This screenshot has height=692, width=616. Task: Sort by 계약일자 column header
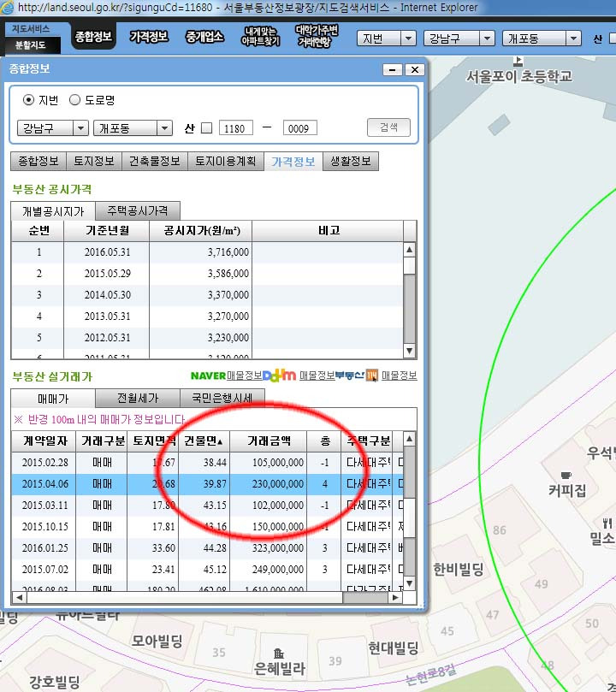(44, 441)
